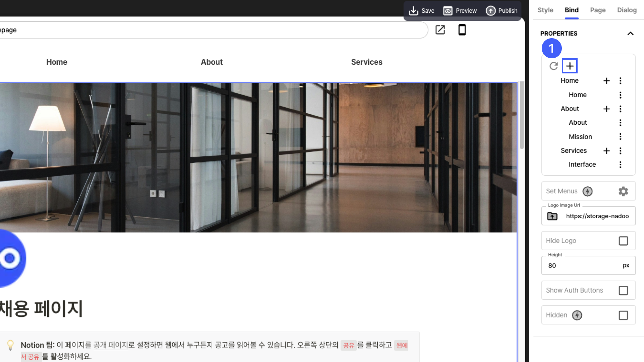Viewport: 644px width, 362px height.
Task: Select About parent item in menu tree
Action: click(570, 109)
